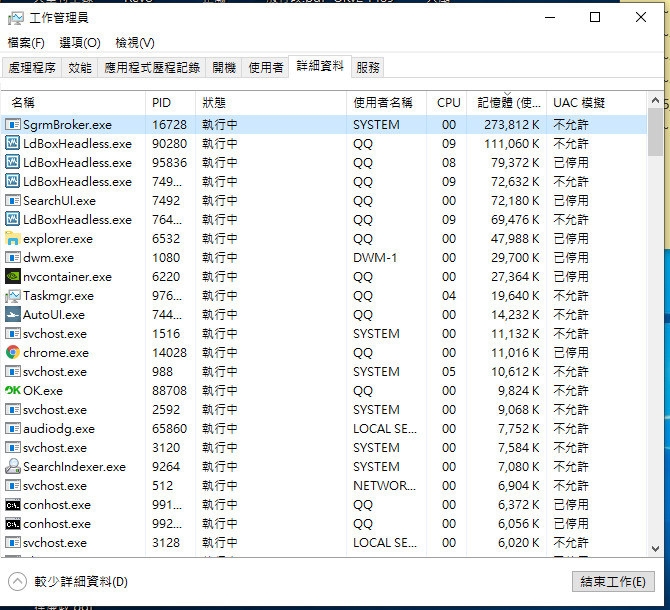Click the audiodg.exe process icon
670x610 pixels.
(x=12, y=428)
